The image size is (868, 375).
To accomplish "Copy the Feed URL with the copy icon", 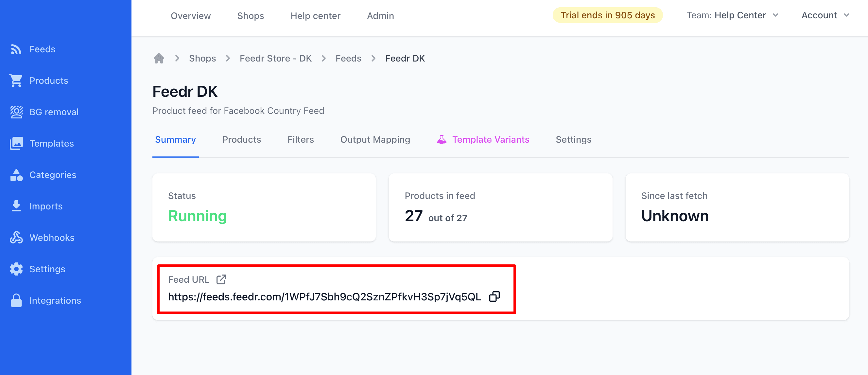I will 494,297.
